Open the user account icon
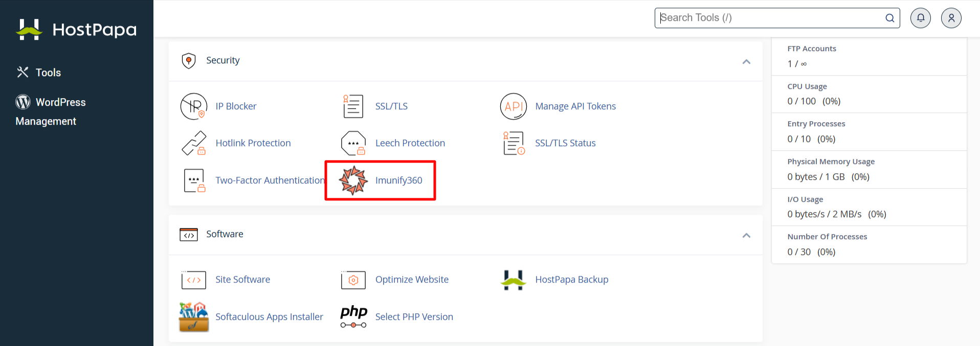 click(951, 18)
